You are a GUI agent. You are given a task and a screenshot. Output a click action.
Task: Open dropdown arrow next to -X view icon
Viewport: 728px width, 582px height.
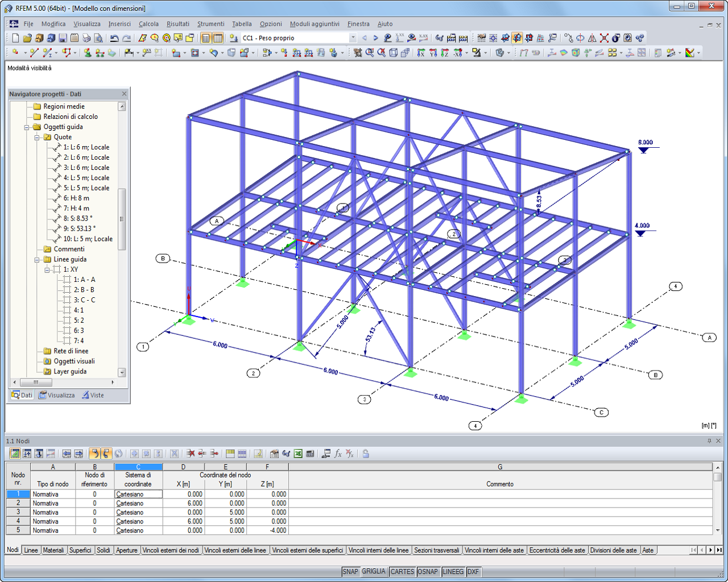tap(466, 53)
